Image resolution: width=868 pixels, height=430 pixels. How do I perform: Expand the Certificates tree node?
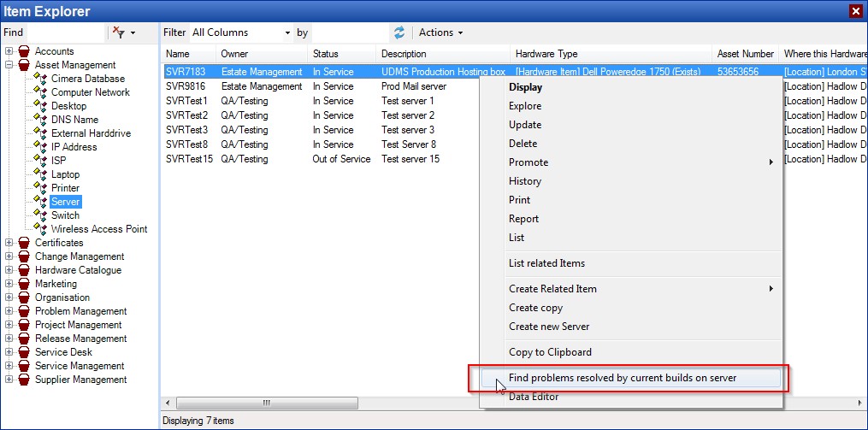pyautogui.click(x=9, y=243)
